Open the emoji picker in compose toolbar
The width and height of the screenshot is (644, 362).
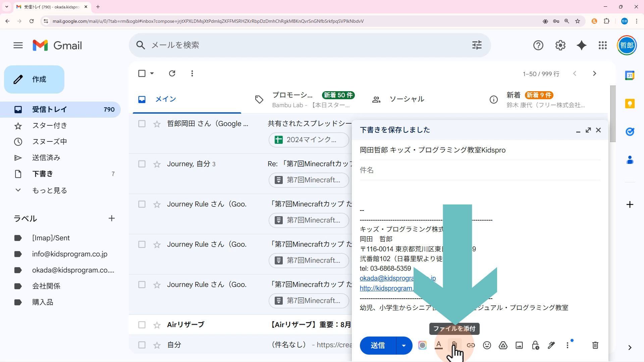[487, 345]
